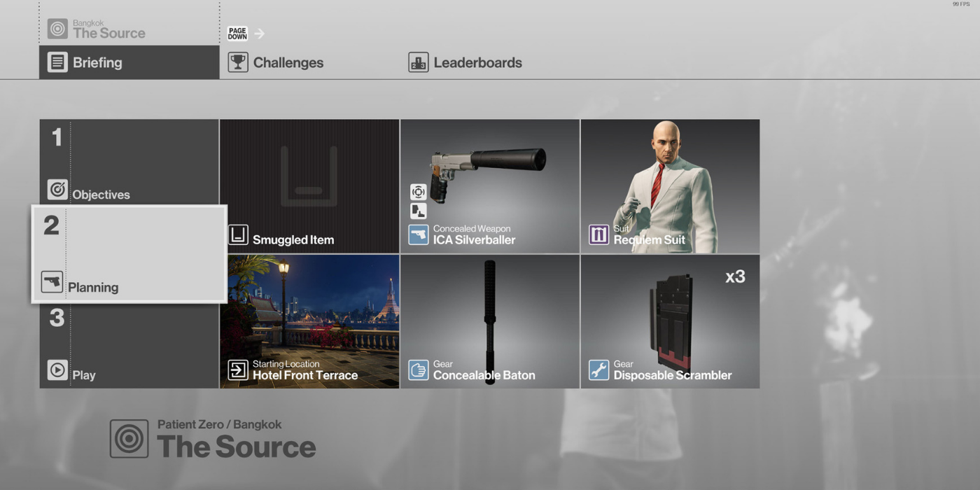Select step 3 Play
The width and height of the screenshot is (980, 490).
(x=129, y=344)
